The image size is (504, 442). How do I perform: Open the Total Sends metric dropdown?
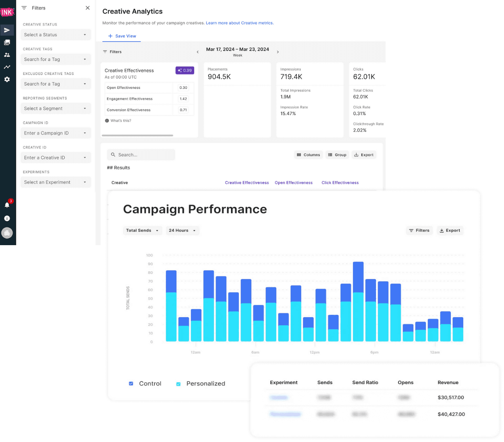[142, 230]
